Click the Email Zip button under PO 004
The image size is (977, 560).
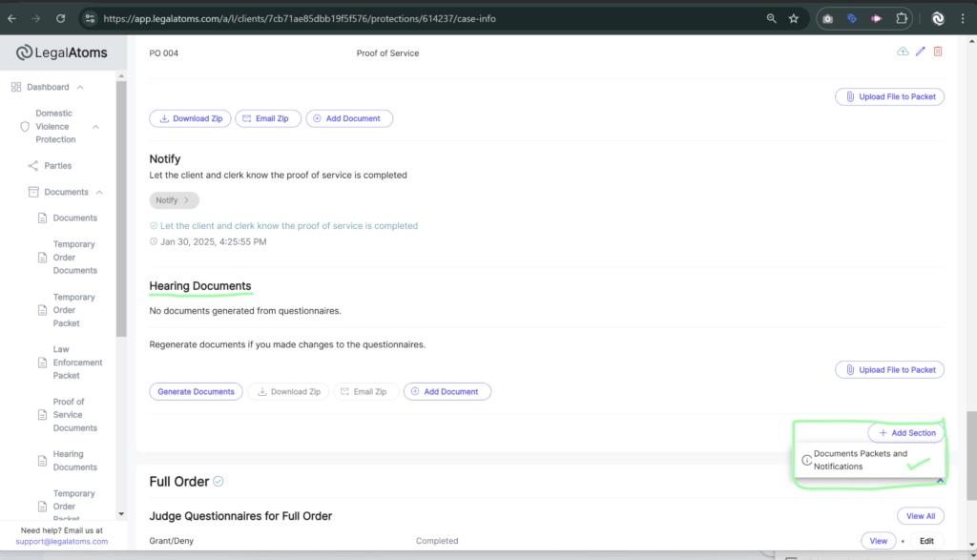point(268,118)
